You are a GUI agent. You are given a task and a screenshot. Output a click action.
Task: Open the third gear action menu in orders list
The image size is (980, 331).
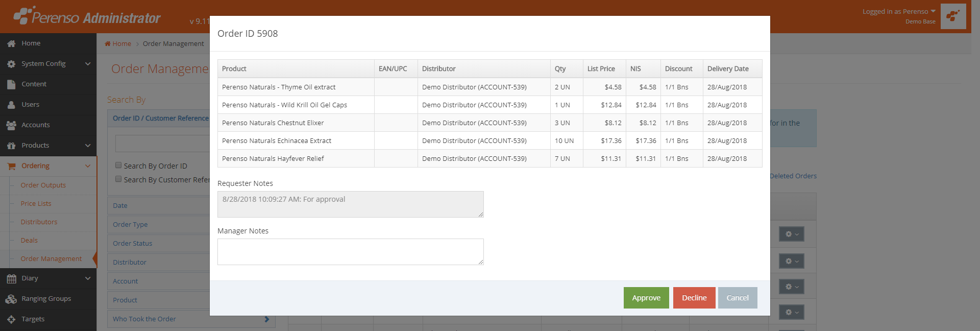click(x=792, y=287)
